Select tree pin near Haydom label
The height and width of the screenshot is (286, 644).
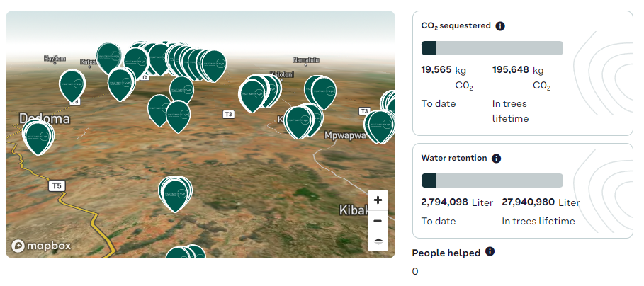(72, 86)
